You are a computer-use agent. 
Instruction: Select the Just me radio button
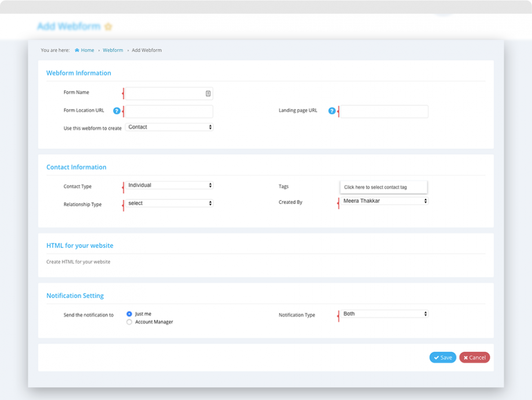coord(128,313)
